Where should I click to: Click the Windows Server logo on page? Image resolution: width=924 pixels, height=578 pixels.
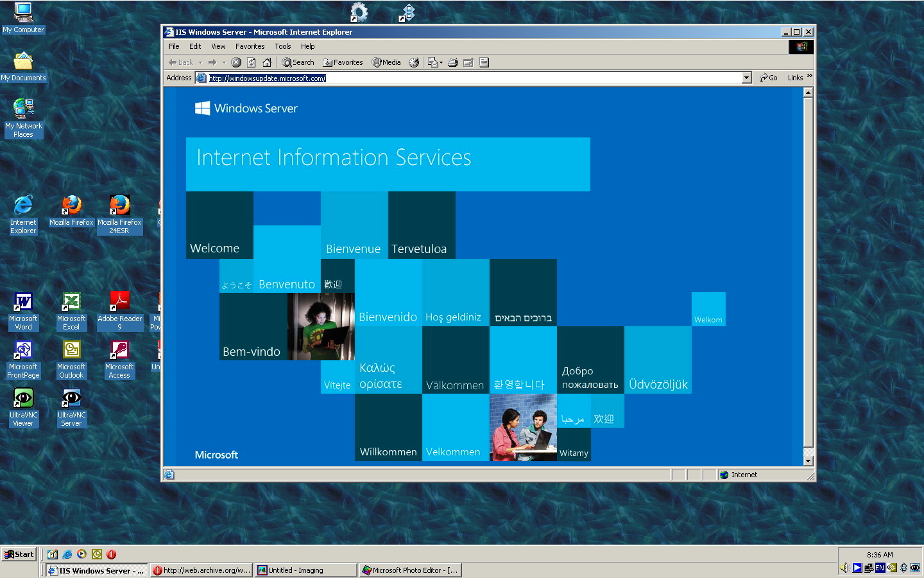click(x=246, y=108)
